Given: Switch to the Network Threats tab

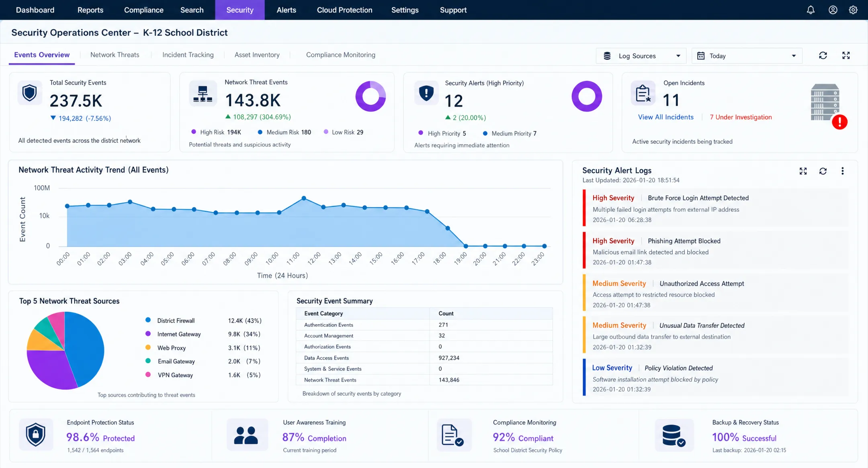Looking at the screenshot, I should (x=115, y=55).
